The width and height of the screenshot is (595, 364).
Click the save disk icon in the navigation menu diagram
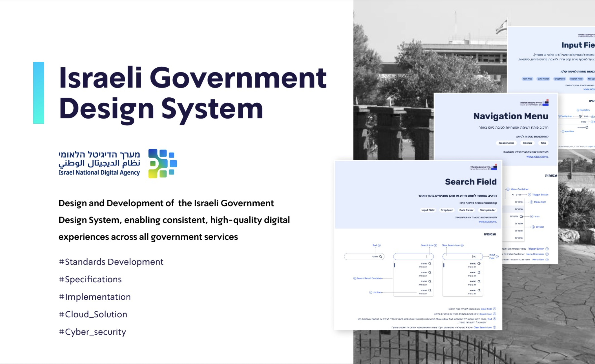click(x=521, y=216)
